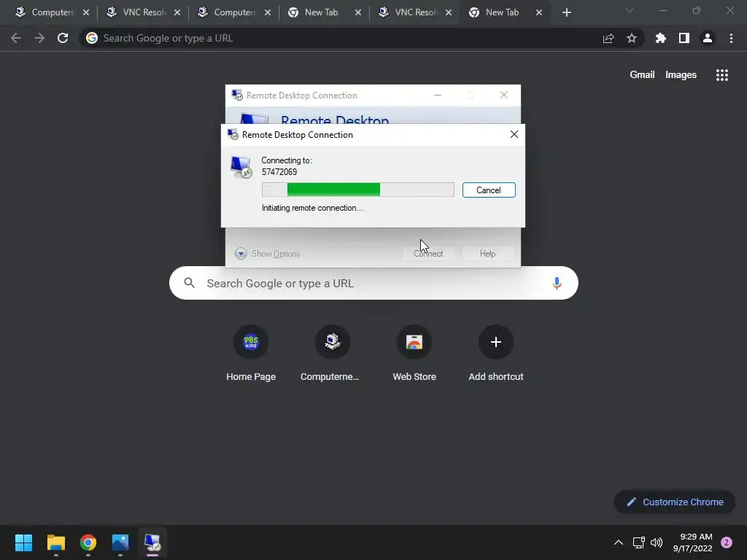
Task: Close the active New Tab tab
Action: coord(539,12)
